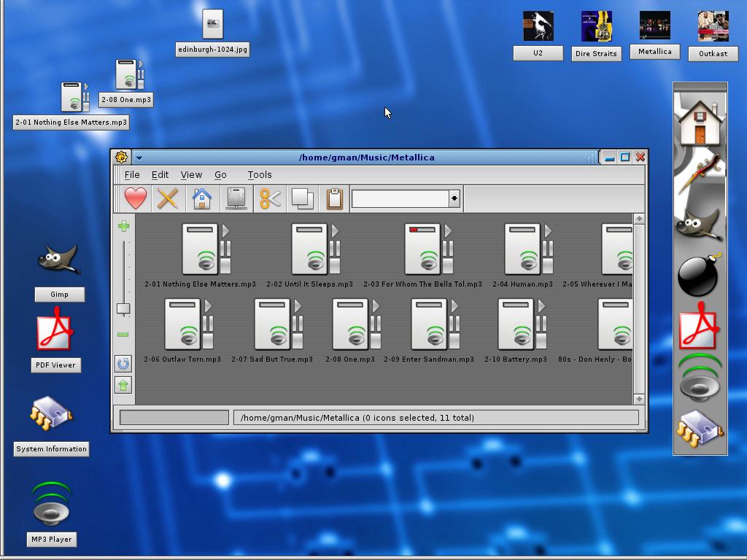Open the View menu
Viewport: 747px width, 560px height.
tap(192, 175)
